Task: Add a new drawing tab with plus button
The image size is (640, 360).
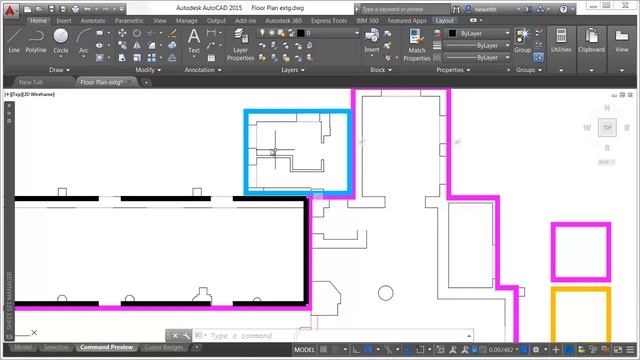Action: pos(146,82)
